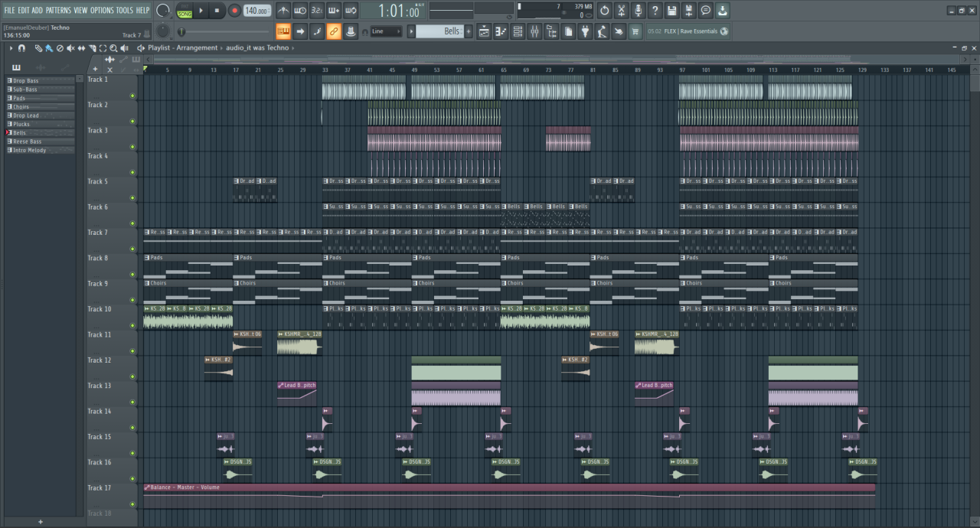Open the playlist options arrow menu
This screenshot has width=980, height=528.
11,48
